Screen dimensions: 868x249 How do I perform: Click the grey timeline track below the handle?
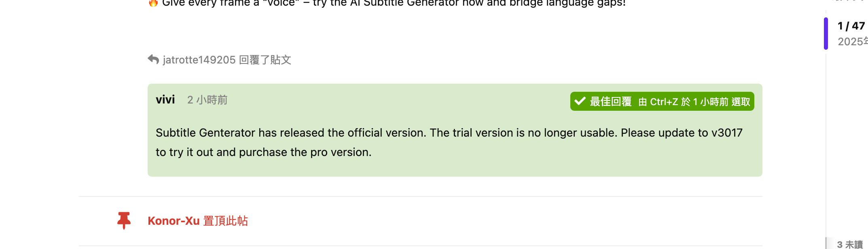pyautogui.click(x=826, y=146)
